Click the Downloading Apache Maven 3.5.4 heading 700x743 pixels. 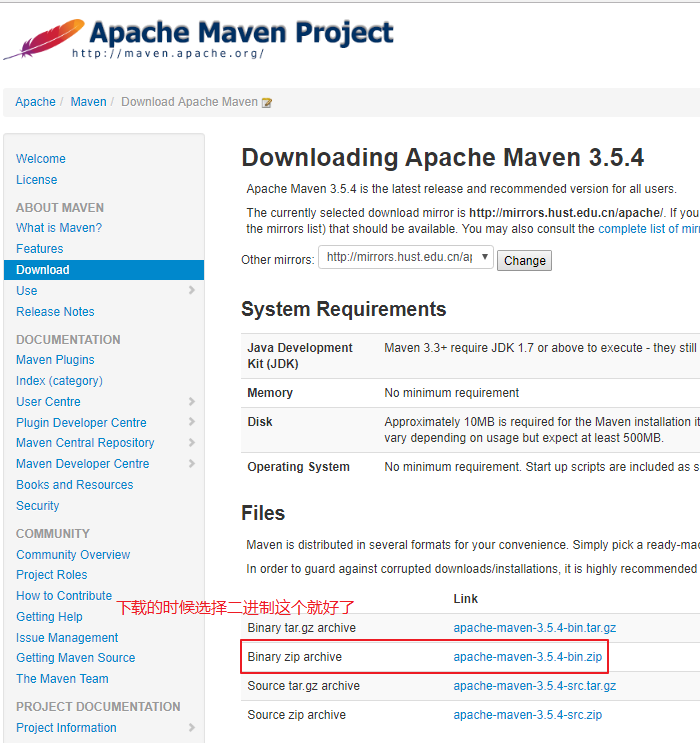(443, 158)
